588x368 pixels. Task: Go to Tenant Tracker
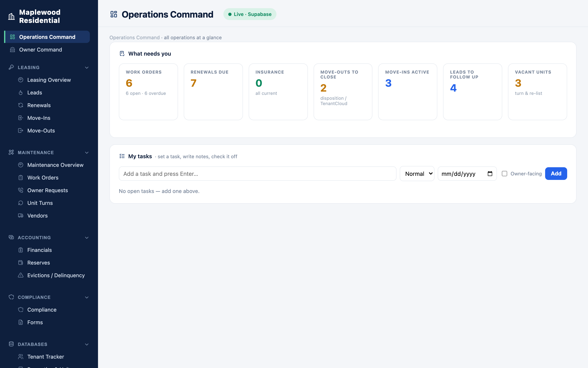(51, 357)
